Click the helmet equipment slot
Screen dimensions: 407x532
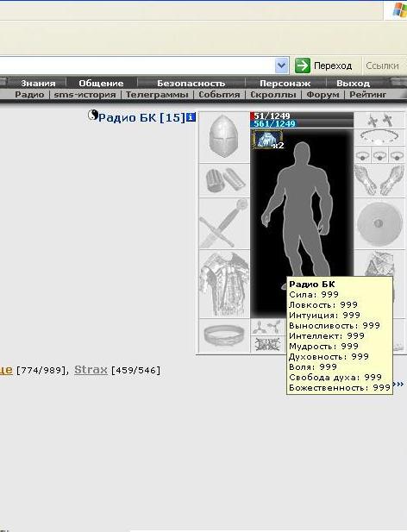pyautogui.click(x=224, y=137)
